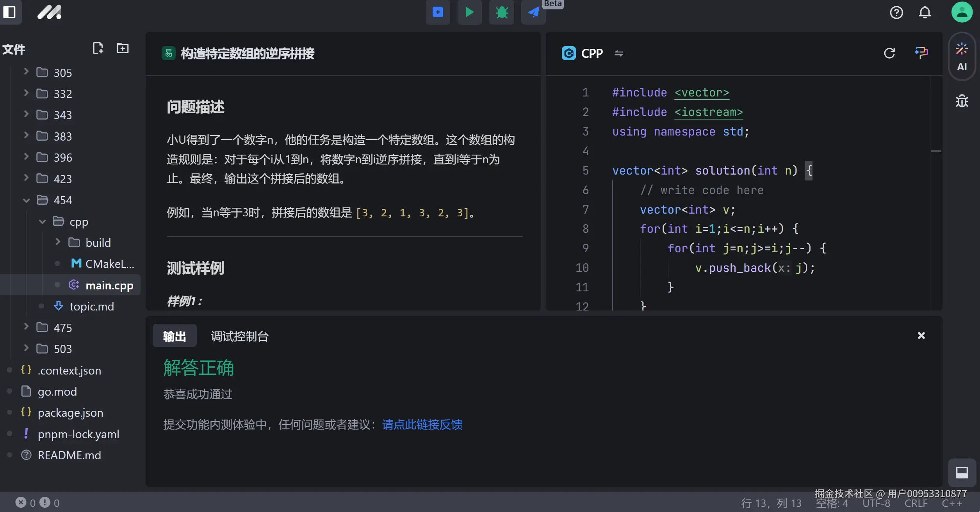Click the format code brush icon
The height and width of the screenshot is (512, 980).
coord(921,53)
